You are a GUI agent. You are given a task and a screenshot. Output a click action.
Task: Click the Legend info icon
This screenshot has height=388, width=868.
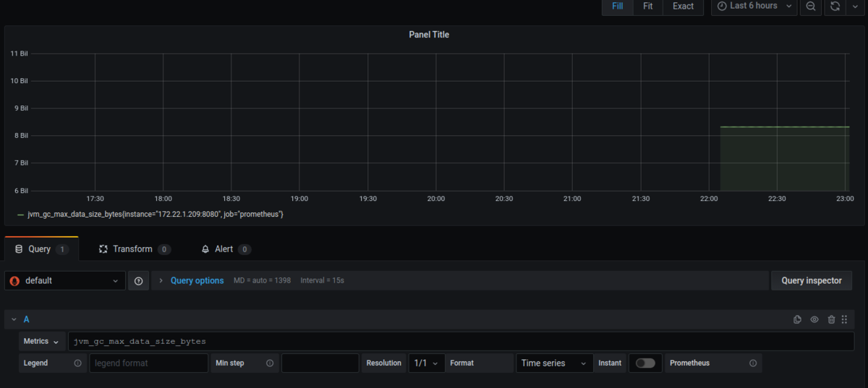tap(78, 363)
